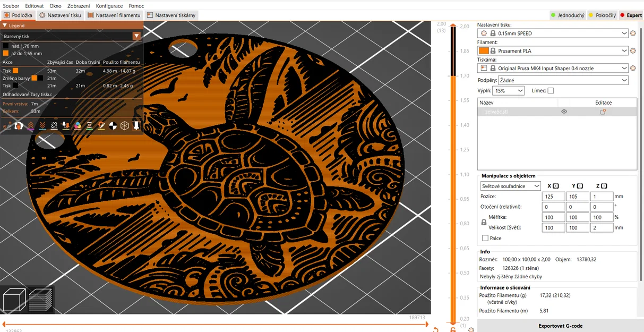Click editing icon for zelva5c.stl
This screenshot has height=332, width=644.
click(603, 112)
